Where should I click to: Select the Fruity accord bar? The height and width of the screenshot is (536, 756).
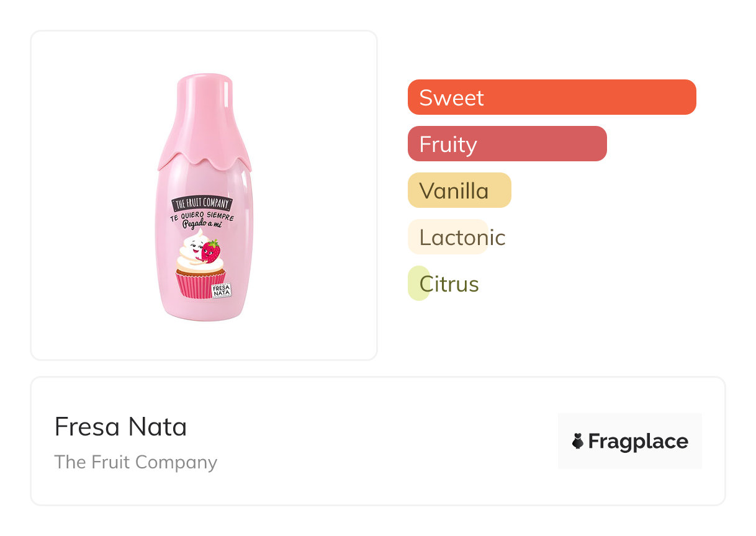tap(507, 144)
